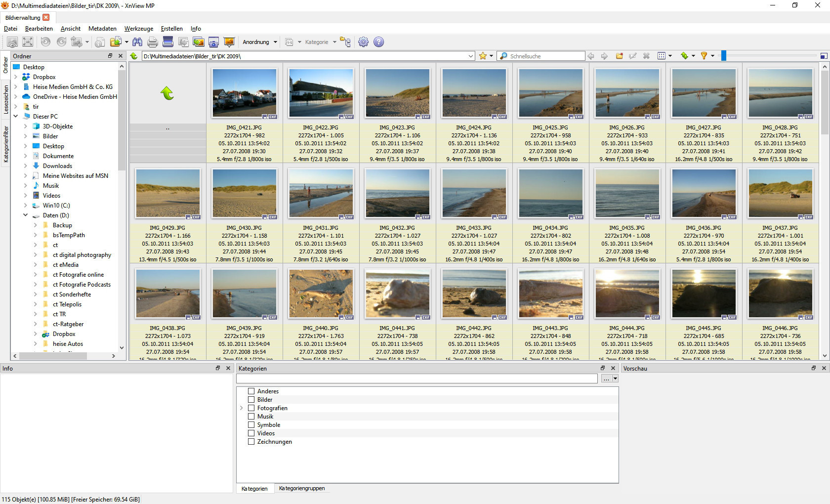Open settings with the gear icon
This screenshot has width=830, height=504.
pyautogui.click(x=363, y=42)
